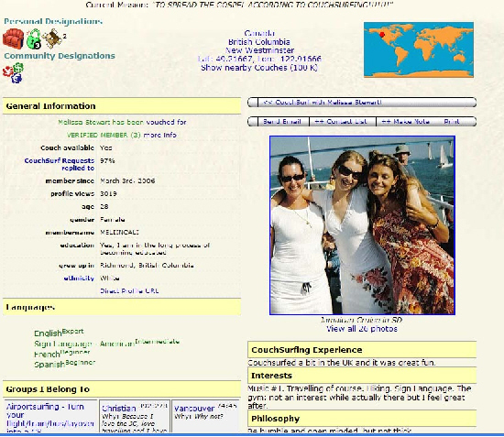The image size is (504, 437).
Task: Open the New Westminster link
Action: pos(259,50)
